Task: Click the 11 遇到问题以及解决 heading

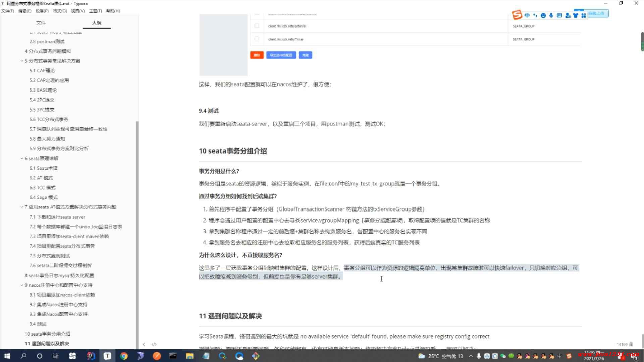Action: pyautogui.click(x=230, y=316)
